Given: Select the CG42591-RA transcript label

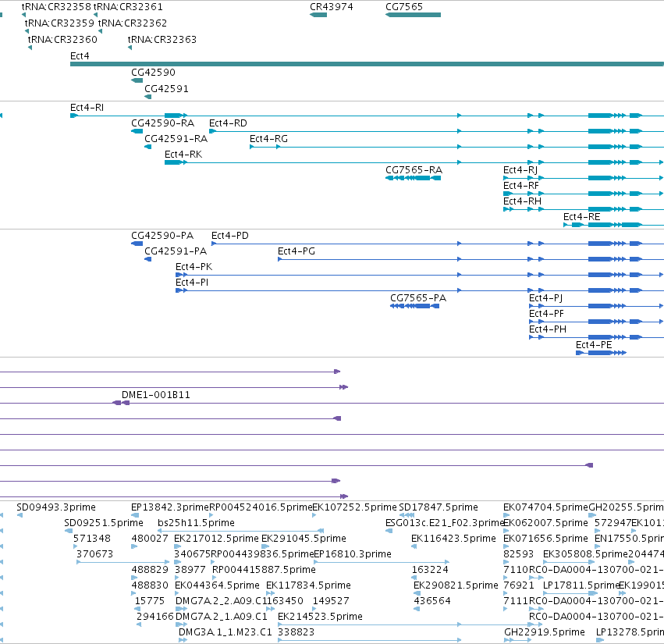Looking at the screenshot, I should coord(176,139).
